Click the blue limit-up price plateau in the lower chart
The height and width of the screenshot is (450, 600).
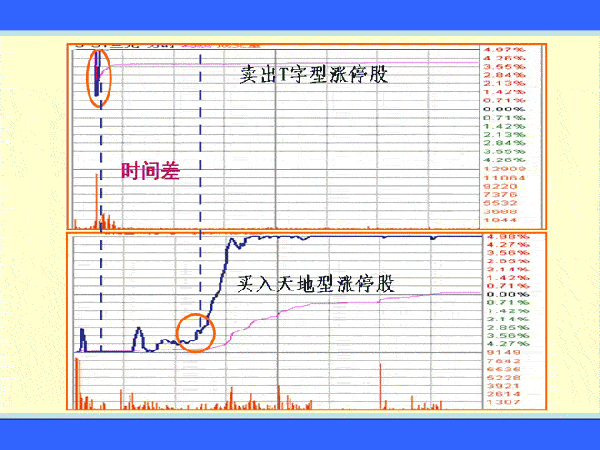(364, 237)
